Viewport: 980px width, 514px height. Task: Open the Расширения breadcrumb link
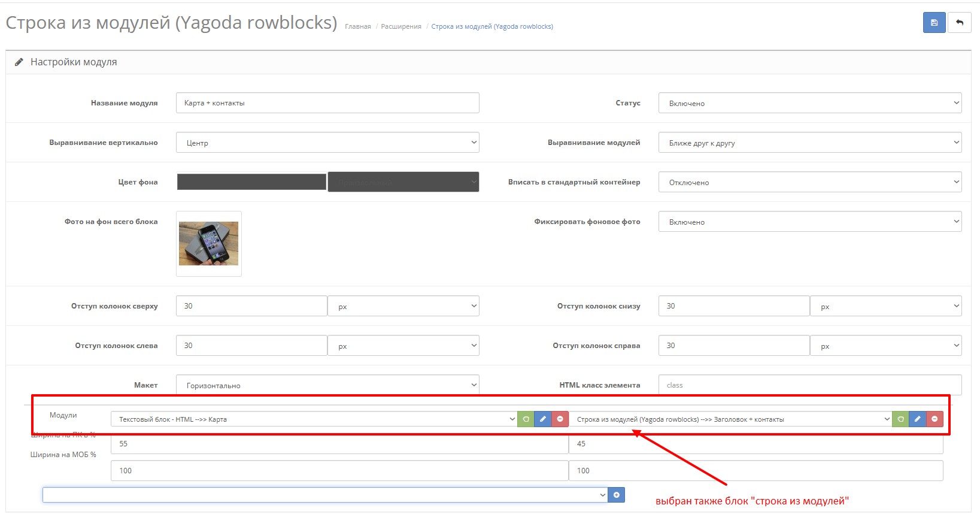[401, 26]
